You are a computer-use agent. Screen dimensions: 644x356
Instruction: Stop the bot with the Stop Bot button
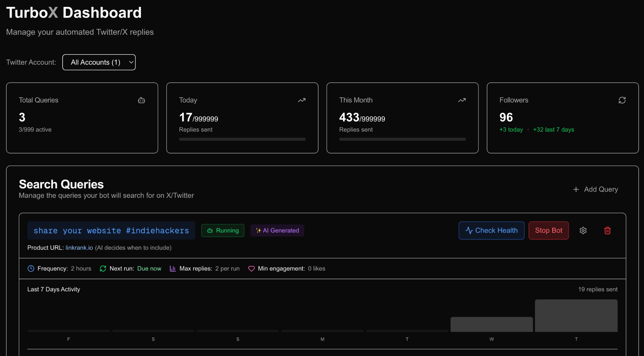tap(548, 231)
